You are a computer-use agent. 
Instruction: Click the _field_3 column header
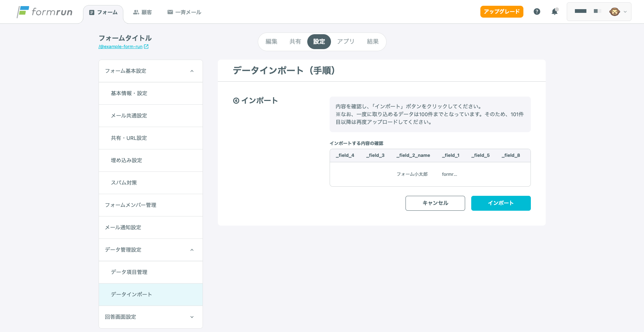(x=375, y=155)
